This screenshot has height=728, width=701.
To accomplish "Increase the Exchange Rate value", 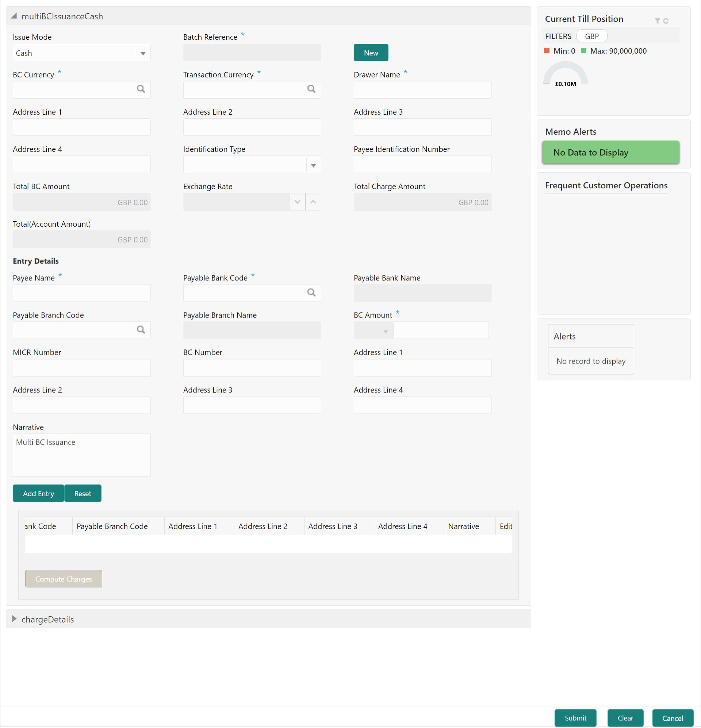I will coord(313,202).
